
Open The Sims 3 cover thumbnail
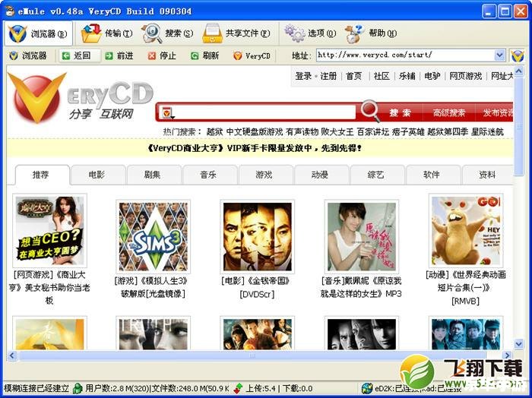click(153, 237)
